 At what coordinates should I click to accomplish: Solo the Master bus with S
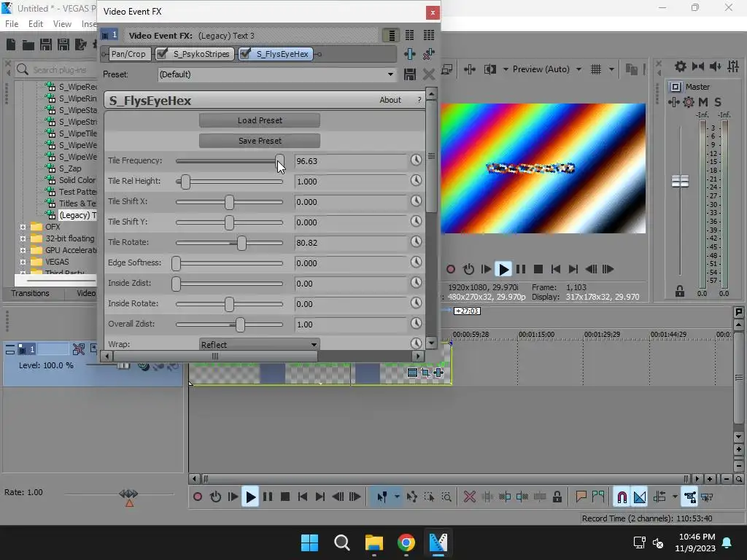[x=718, y=102]
